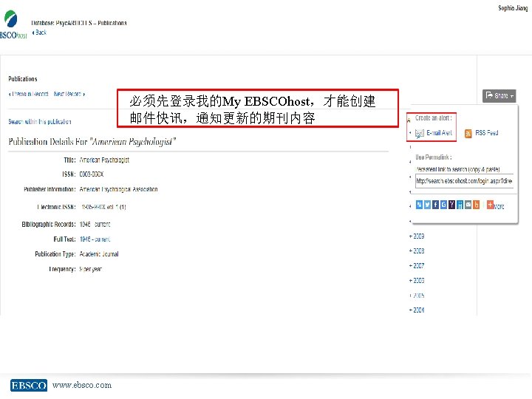Expand the 2006 issues
Image resolution: width=532 pixels, height=399 pixels.
(417, 281)
